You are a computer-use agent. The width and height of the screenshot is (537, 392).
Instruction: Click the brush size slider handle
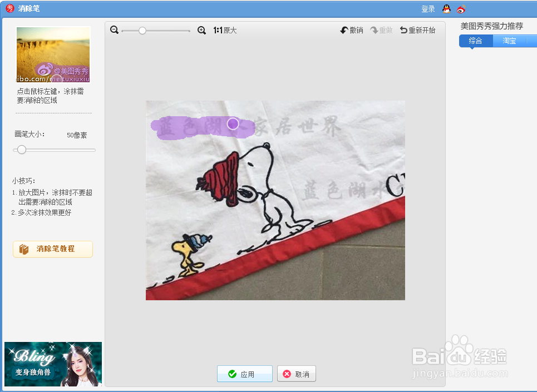coord(22,150)
